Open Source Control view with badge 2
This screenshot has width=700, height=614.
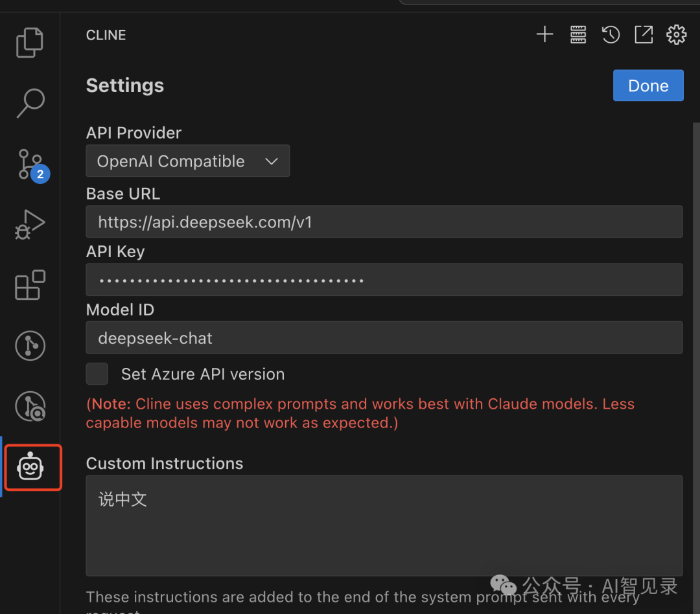[x=32, y=166]
